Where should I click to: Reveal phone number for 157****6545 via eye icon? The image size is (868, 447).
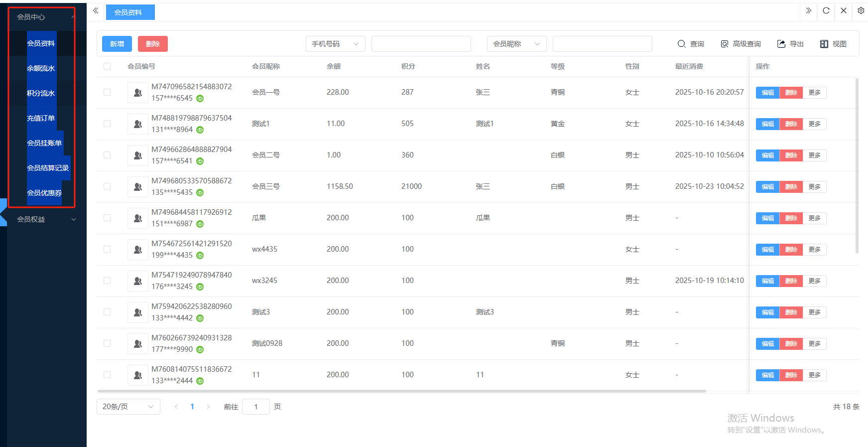coord(200,99)
